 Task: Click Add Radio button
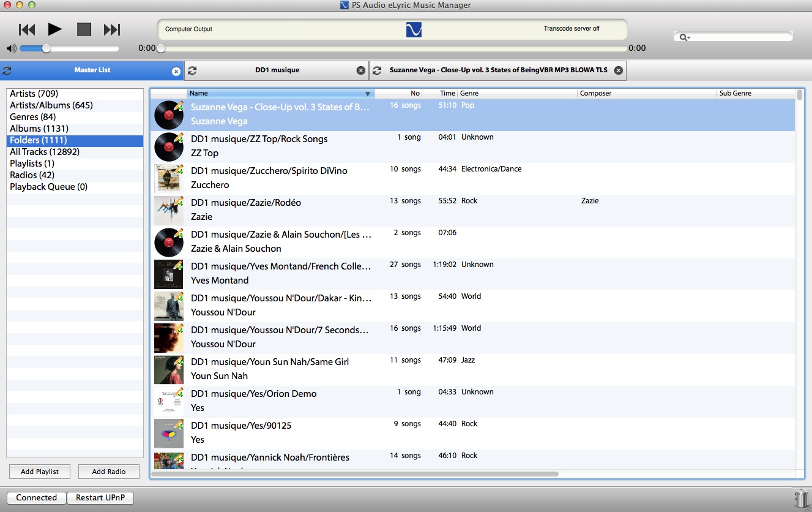109,472
